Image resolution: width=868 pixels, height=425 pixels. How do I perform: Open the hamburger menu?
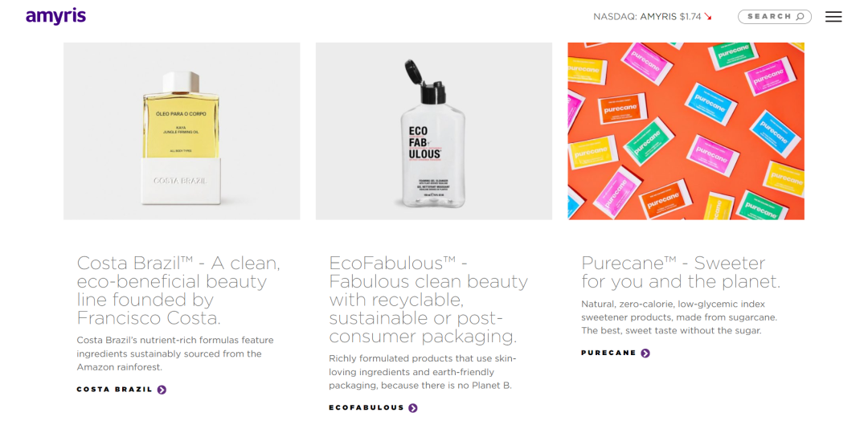pos(833,16)
